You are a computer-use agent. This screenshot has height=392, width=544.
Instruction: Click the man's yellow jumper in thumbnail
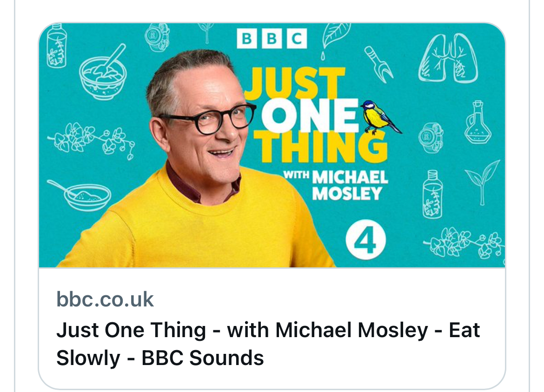(x=194, y=226)
